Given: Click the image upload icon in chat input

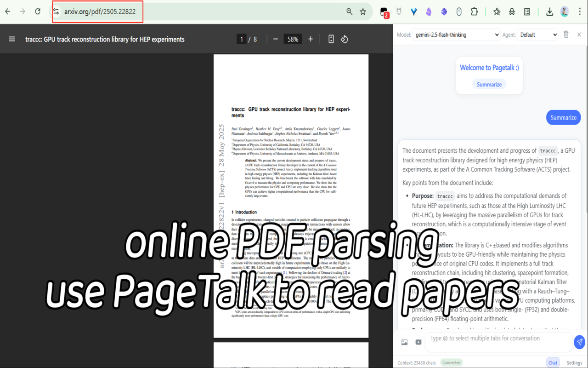Looking at the screenshot, I should [x=404, y=342].
